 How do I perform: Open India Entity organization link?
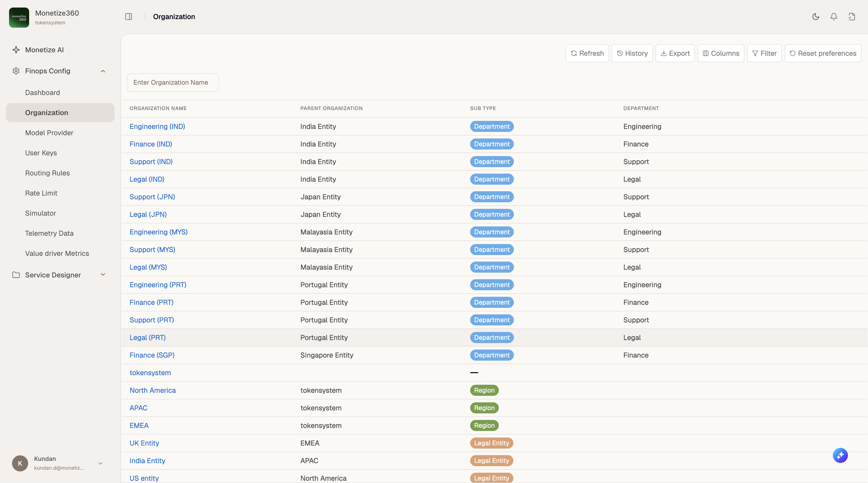147,460
